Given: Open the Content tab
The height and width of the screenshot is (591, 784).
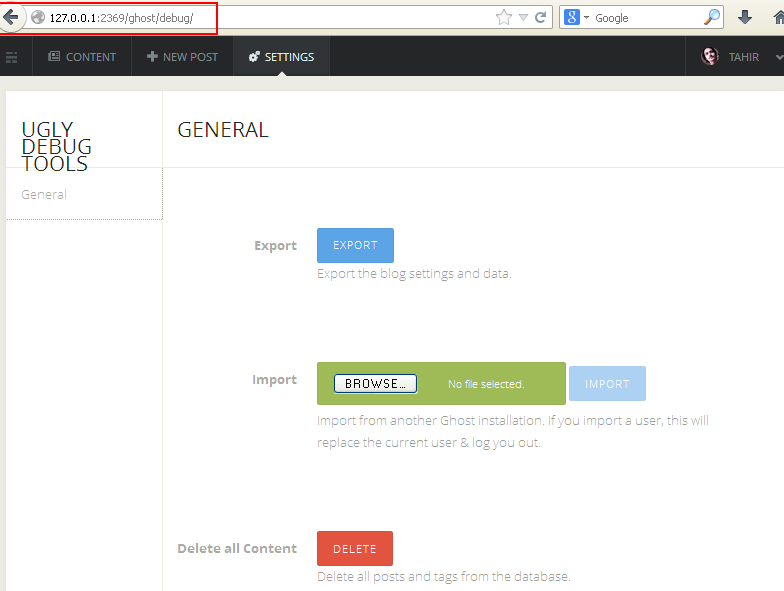Looking at the screenshot, I should click(82, 57).
